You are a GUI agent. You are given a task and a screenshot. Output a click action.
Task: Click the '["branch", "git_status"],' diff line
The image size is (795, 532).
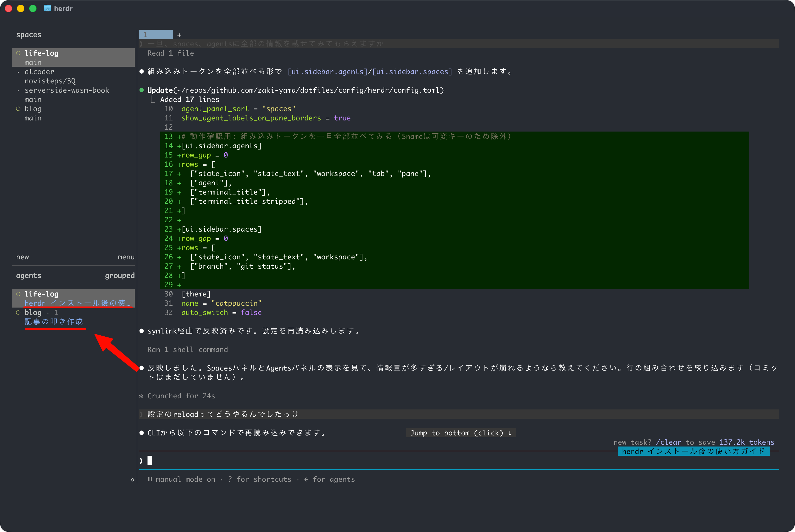[x=243, y=266]
